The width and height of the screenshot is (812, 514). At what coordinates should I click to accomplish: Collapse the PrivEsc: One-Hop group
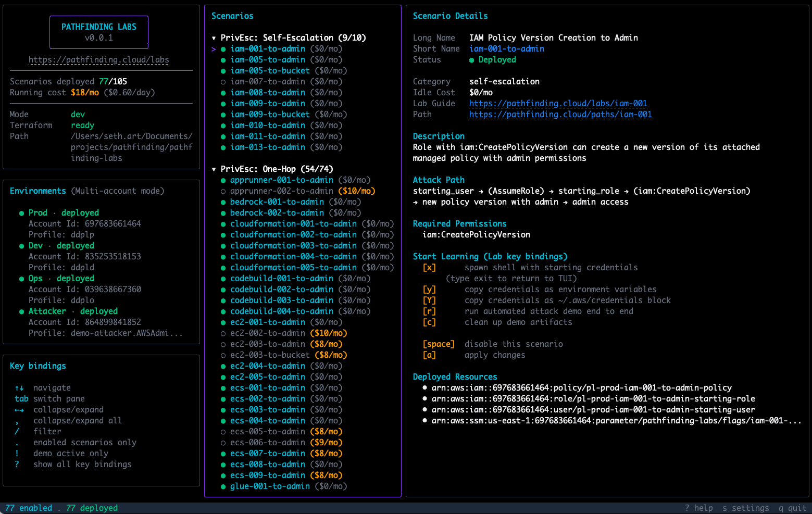(214, 169)
